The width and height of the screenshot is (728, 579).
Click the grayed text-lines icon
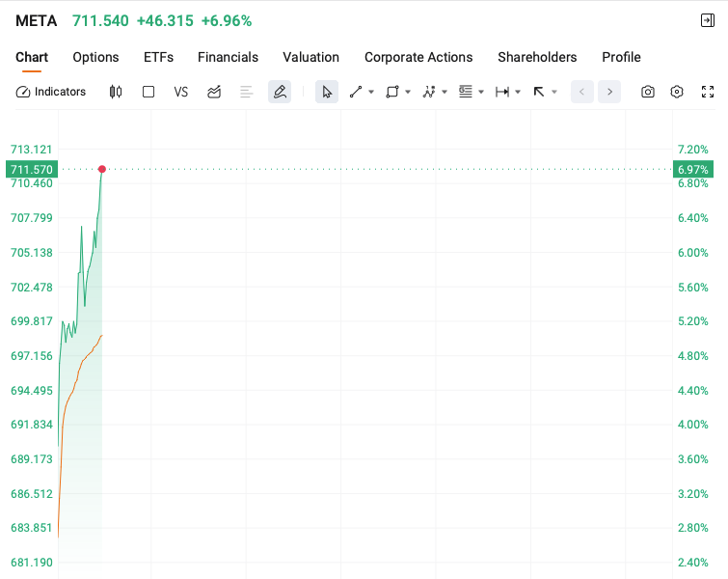[247, 92]
